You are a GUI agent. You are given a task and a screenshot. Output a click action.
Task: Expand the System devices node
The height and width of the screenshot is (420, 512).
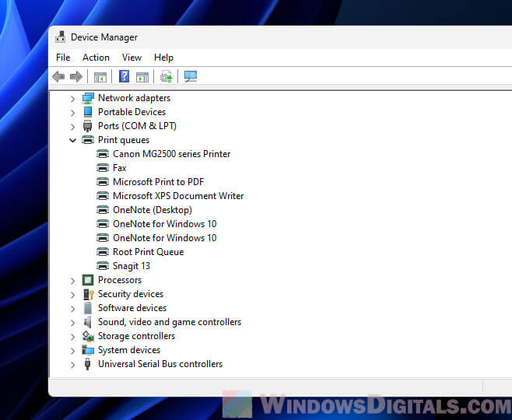click(72, 351)
